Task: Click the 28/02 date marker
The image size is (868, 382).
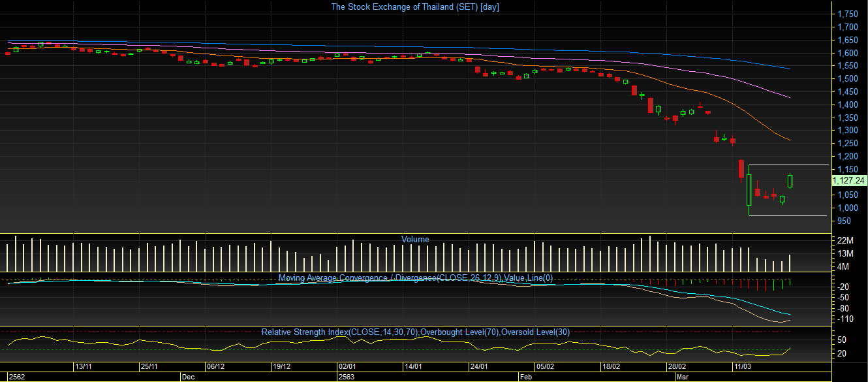Action: point(677,367)
